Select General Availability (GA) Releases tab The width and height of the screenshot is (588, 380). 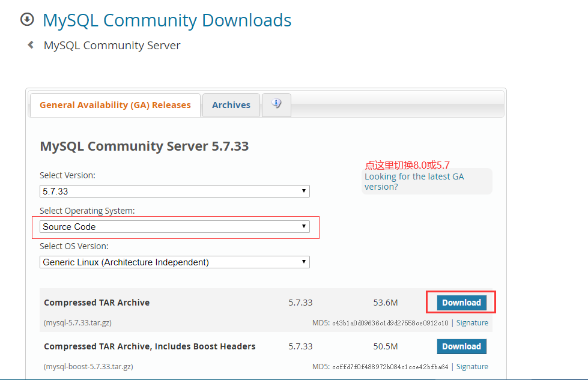[115, 105]
